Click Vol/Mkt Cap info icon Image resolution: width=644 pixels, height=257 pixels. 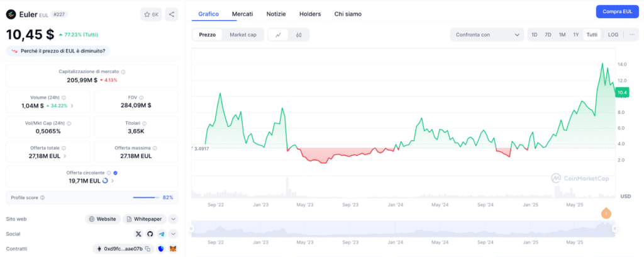click(x=69, y=123)
